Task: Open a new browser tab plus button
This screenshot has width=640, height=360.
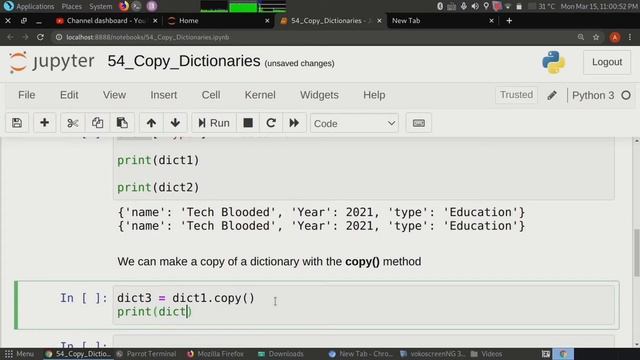Action: click(509, 20)
